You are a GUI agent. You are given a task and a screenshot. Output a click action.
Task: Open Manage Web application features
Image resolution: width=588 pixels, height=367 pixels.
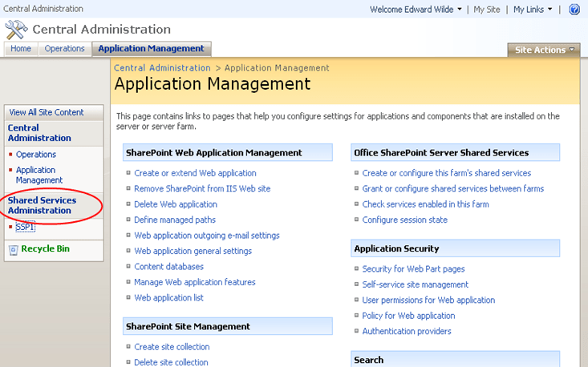coord(195,282)
